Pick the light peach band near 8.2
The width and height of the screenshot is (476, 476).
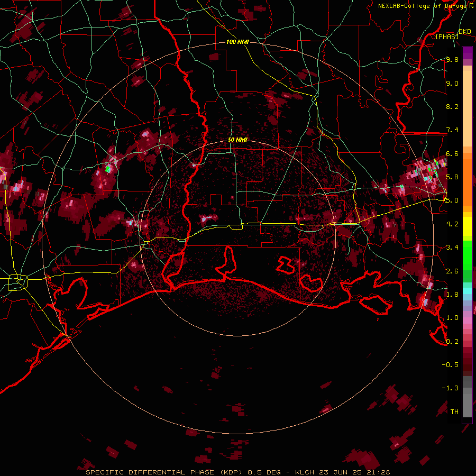(x=467, y=108)
